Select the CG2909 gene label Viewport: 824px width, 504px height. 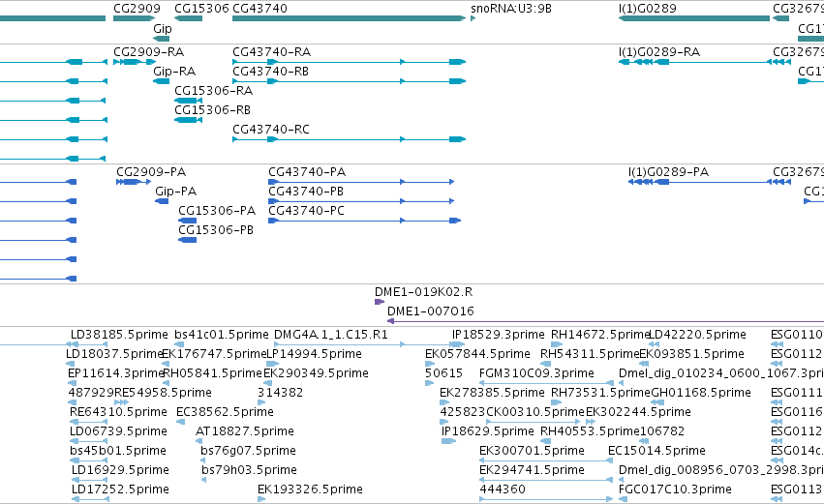pyautogui.click(x=137, y=9)
